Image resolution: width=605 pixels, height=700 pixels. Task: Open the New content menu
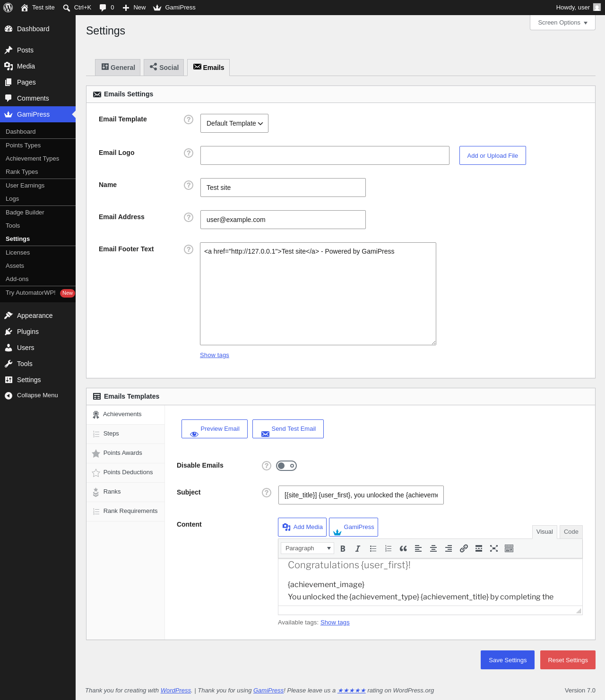(134, 8)
